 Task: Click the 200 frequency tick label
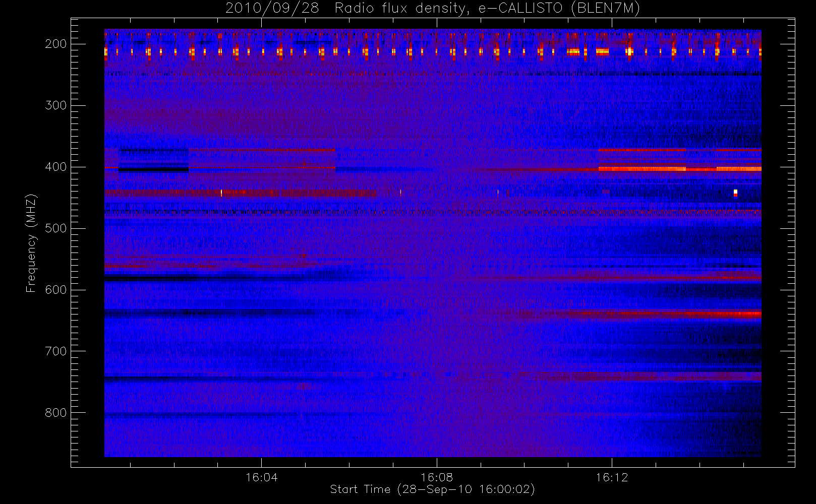[56, 44]
